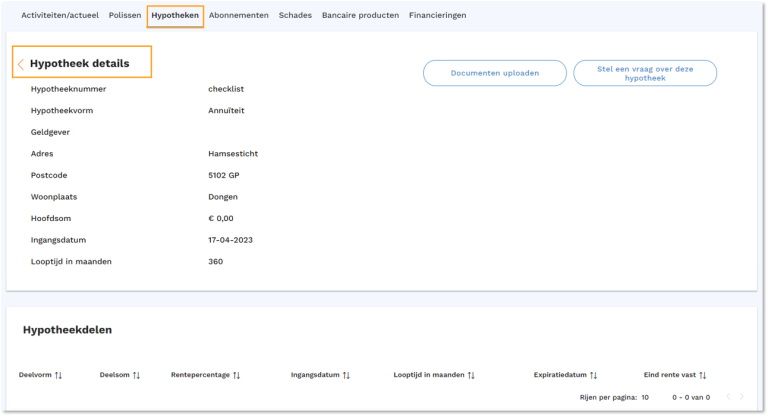This screenshot has height=416, width=768.
Task: Go back using the arrow beside Hypotheek details
Action: coord(21,64)
